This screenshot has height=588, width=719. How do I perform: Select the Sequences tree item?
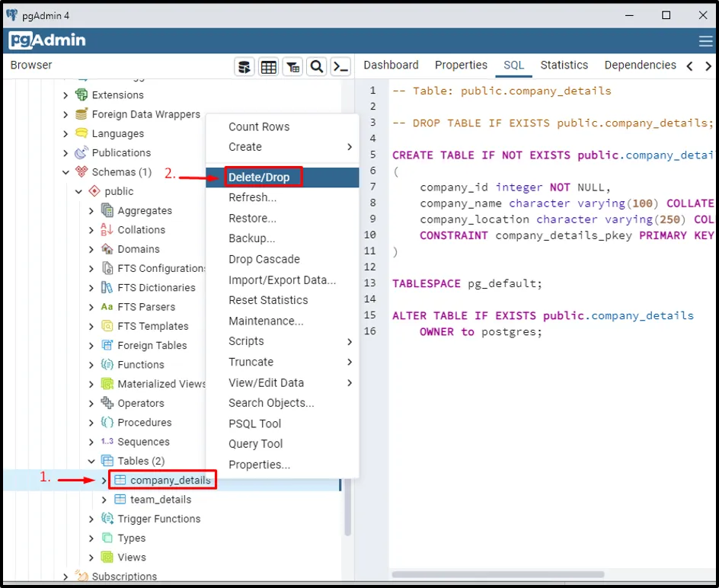[x=143, y=442]
